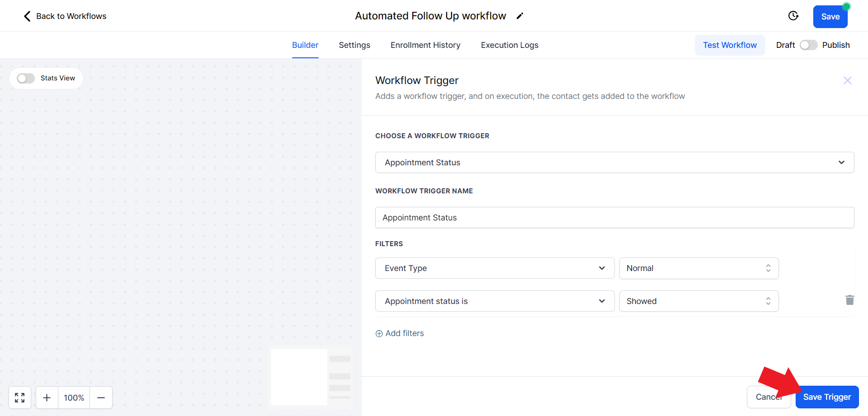Close the Workflow Trigger panel
The height and width of the screenshot is (416, 868).
click(x=848, y=80)
